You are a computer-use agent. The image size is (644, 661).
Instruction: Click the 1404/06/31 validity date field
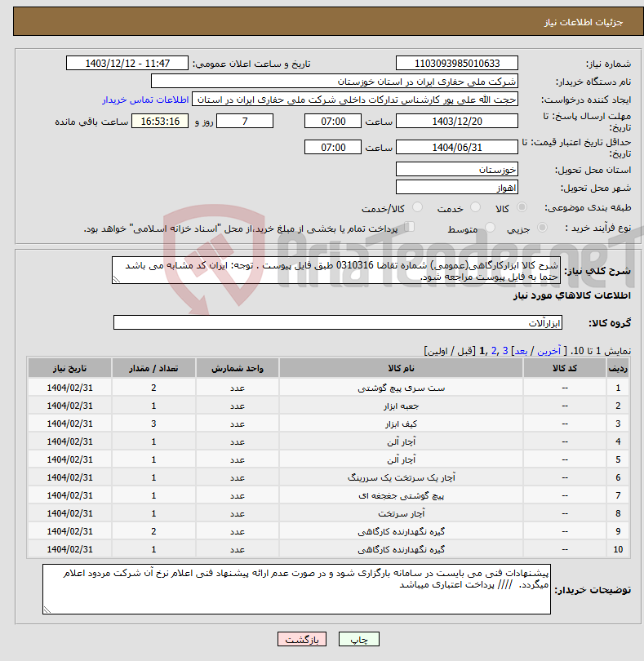tap(457, 147)
